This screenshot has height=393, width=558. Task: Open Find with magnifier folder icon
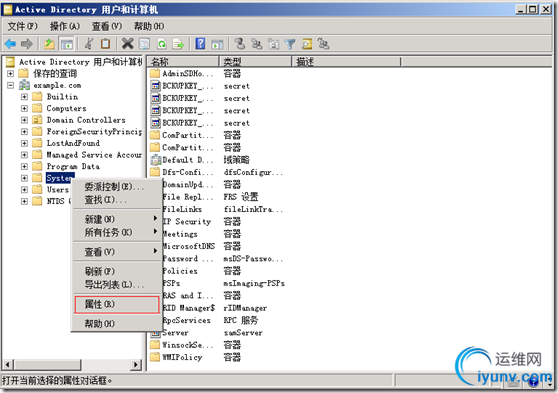[307, 44]
